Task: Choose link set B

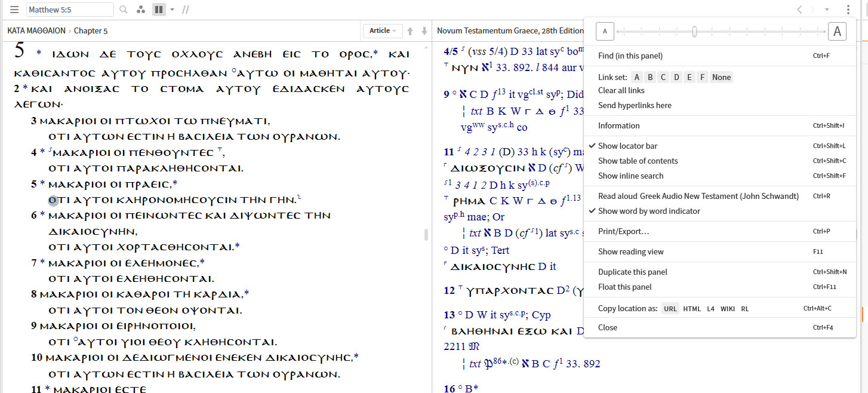Action: (x=650, y=77)
